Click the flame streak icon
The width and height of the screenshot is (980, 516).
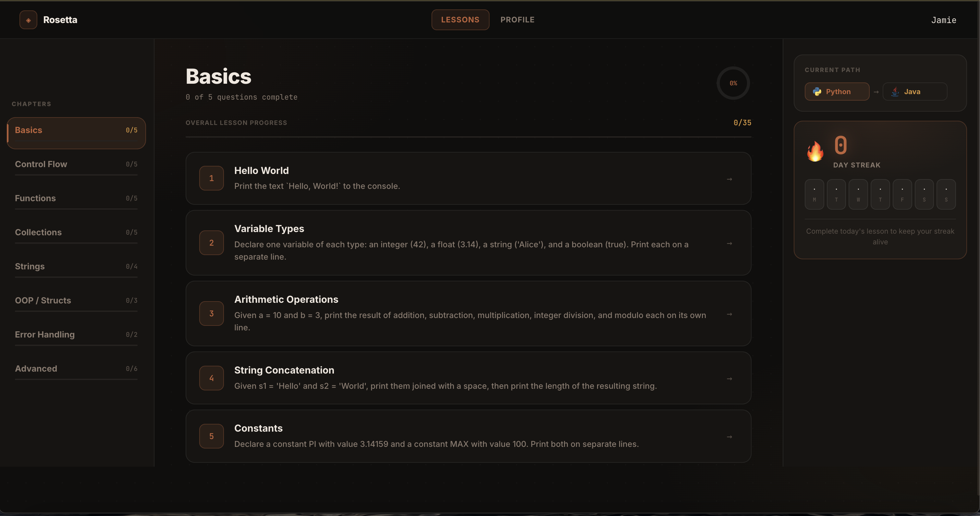[815, 152]
